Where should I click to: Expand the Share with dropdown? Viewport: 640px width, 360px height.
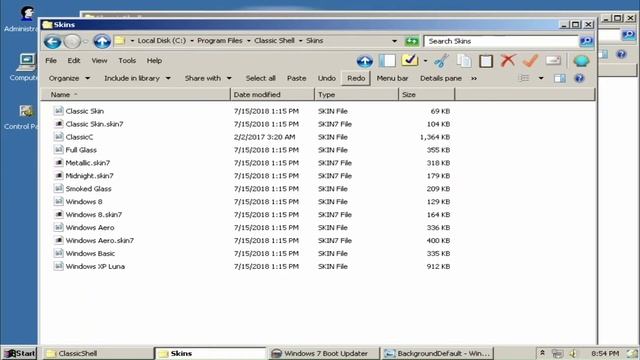click(229, 78)
